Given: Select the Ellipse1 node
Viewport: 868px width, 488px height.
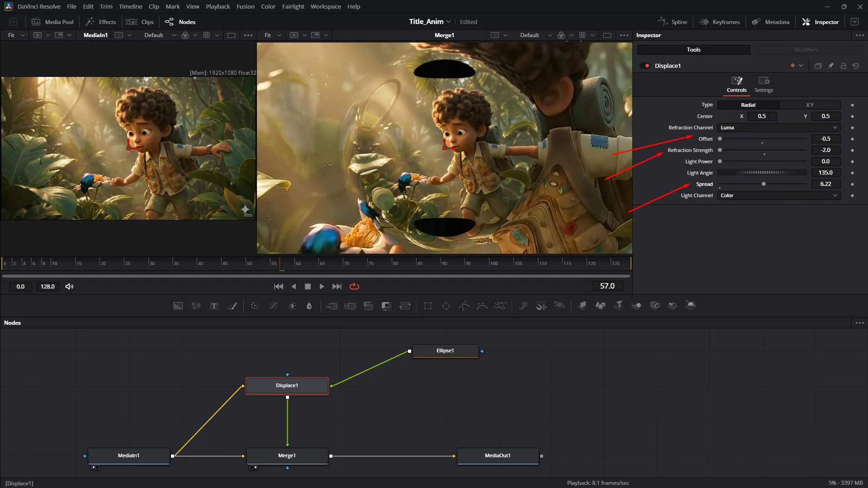Looking at the screenshot, I should pos(445,351).
